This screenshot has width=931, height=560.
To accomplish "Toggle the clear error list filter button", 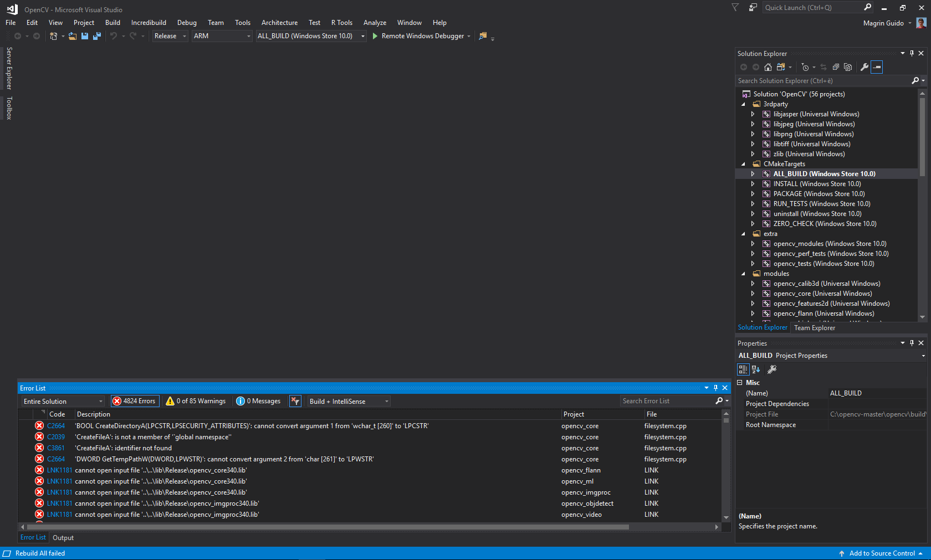I will click(295, 401).
